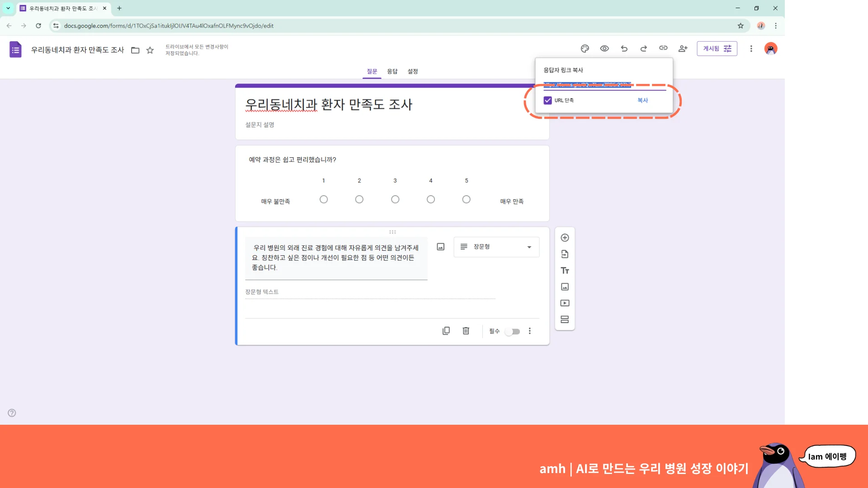Select rating 3 on the satisfaction scale
The width and height of the screenshot is (868, 488).
click(395, 199)
